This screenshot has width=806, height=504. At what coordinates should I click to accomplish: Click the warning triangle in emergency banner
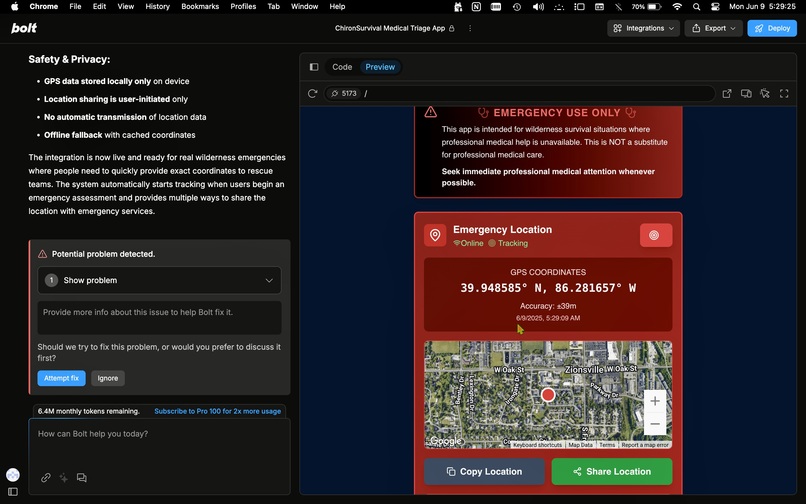coord(431,112)
